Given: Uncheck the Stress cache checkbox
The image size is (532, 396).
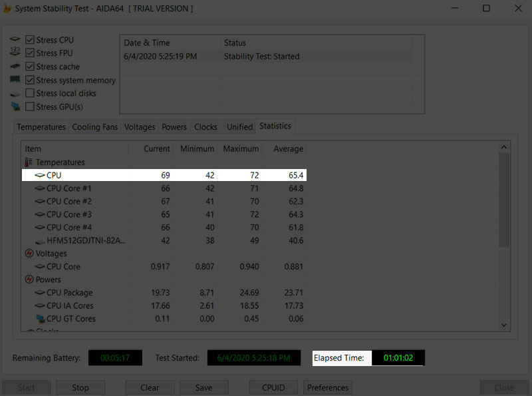Looking at the screenshot, I should click(x=30, y=67).
